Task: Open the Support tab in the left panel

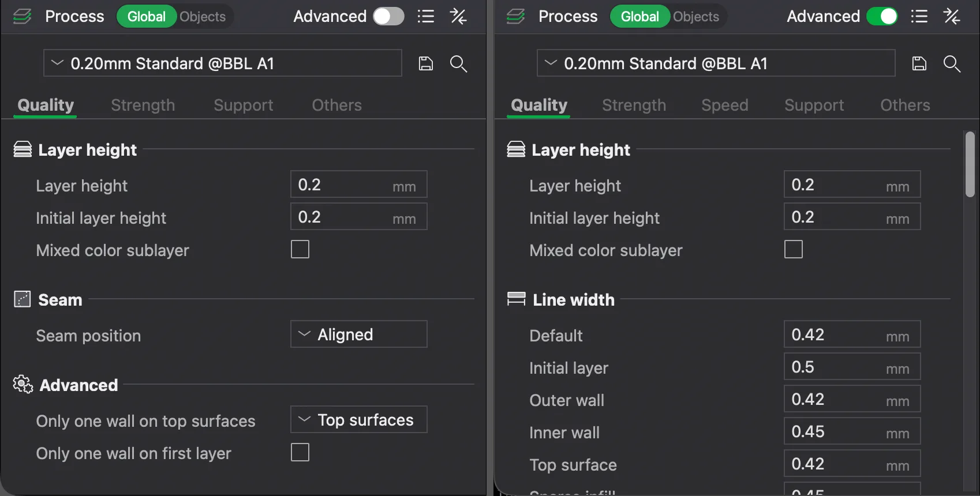Action: click(x=244, y=106)
